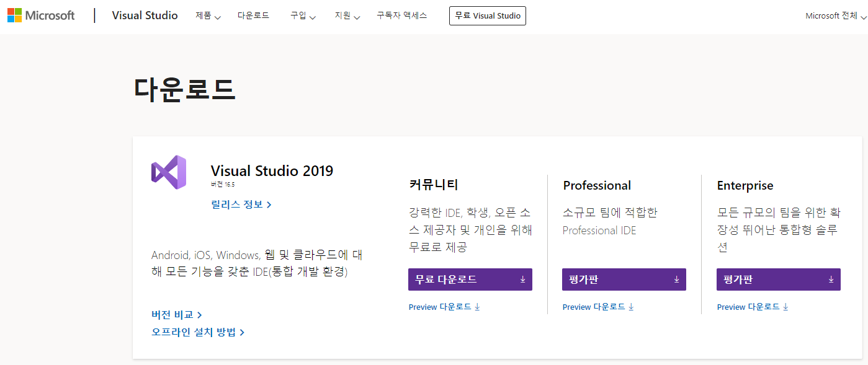Click the Professional edition heading
Image resolution: width=868 pixels, height=365 pixels.
tap(597, 185)
